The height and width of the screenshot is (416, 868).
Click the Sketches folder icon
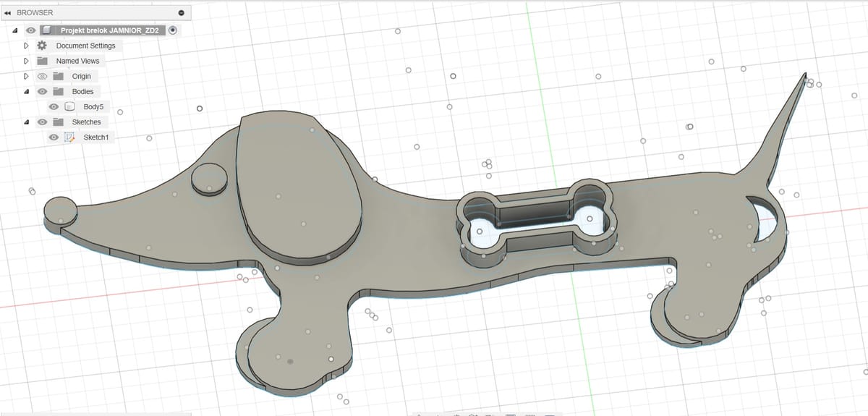click(58, 122)
